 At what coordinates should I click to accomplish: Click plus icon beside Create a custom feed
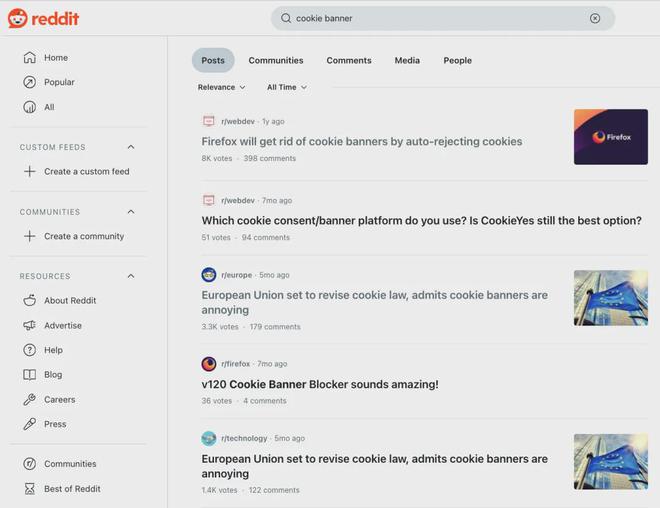pos(29,171)
